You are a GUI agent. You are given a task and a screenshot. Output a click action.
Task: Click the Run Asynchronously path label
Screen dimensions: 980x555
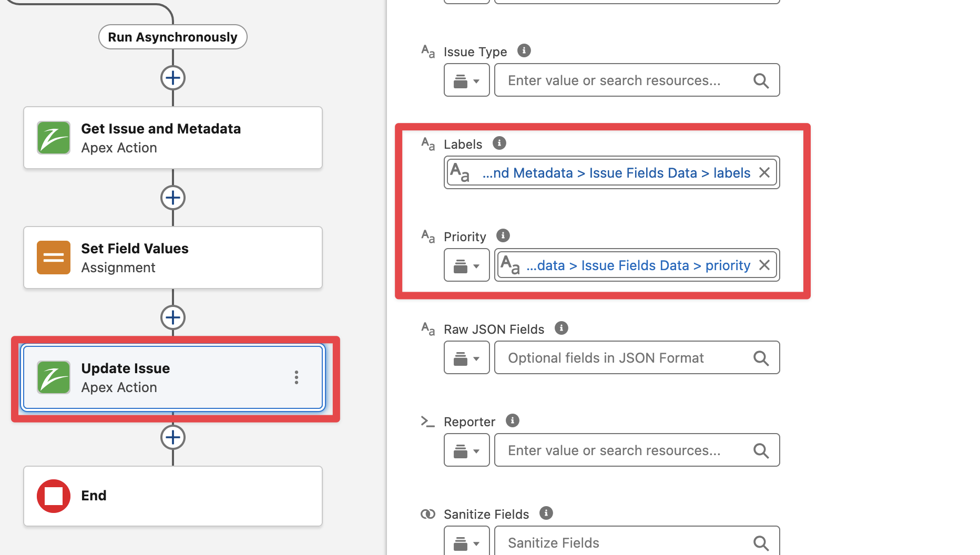pos(172,37)
